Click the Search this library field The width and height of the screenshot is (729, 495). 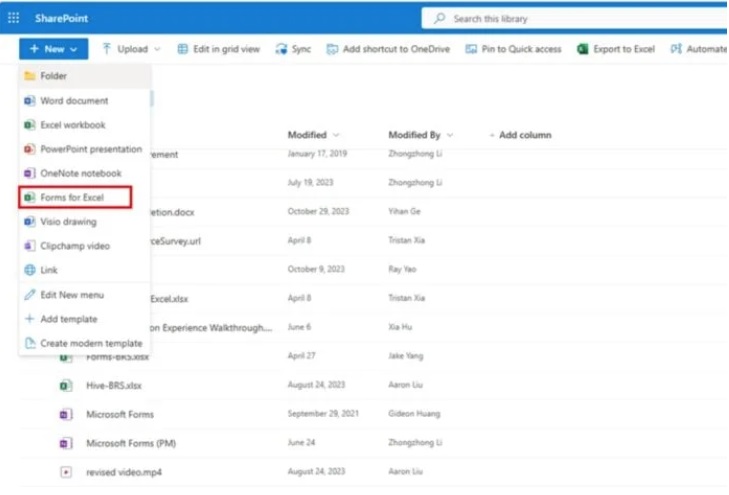(x=574, y=19)
